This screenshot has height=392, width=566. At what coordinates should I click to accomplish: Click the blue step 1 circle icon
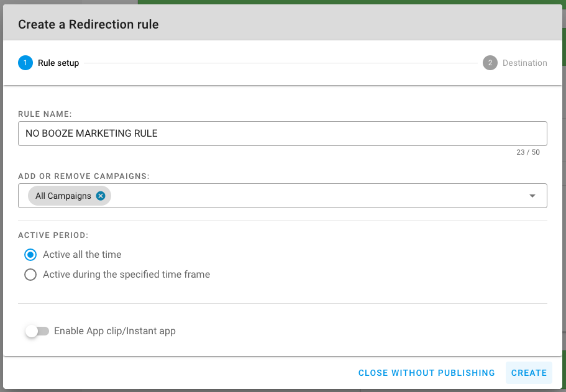[25, 63]
